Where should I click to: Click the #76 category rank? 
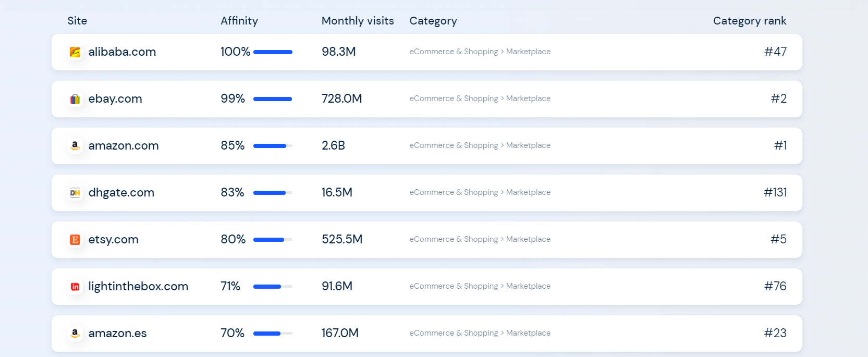pos(776,286)
